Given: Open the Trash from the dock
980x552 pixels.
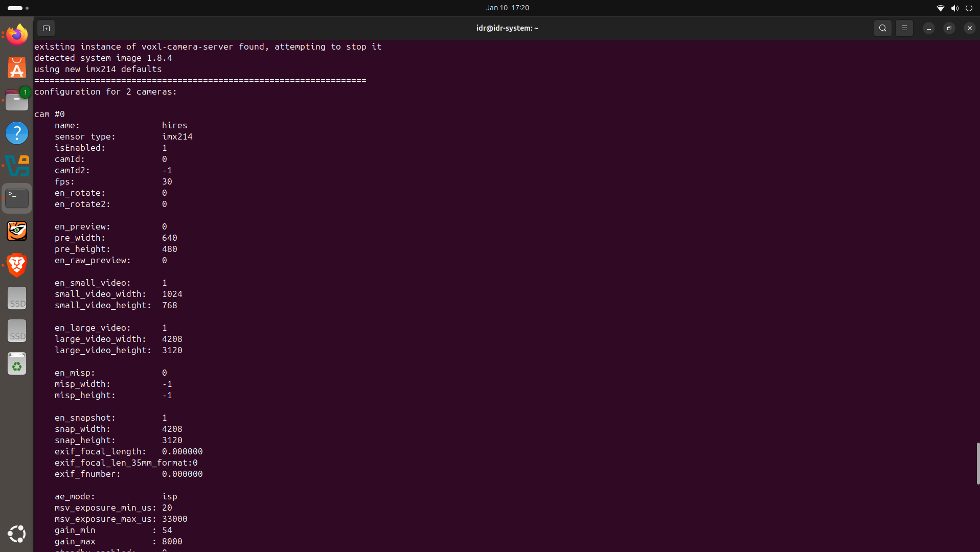Looking at the screenshot, I should click(16, 363).
